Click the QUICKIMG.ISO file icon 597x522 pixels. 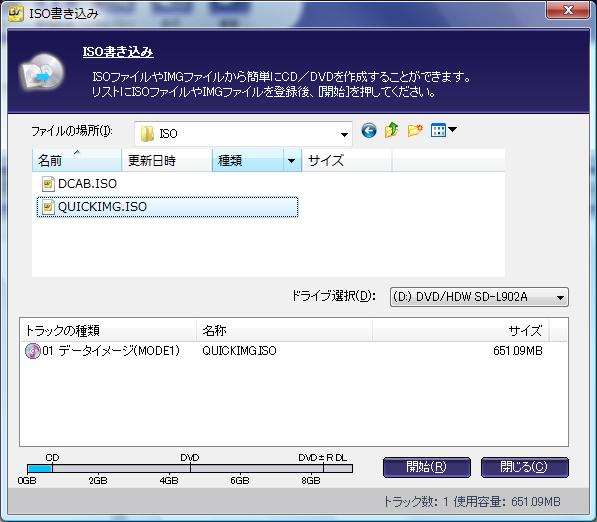(48, 207)
